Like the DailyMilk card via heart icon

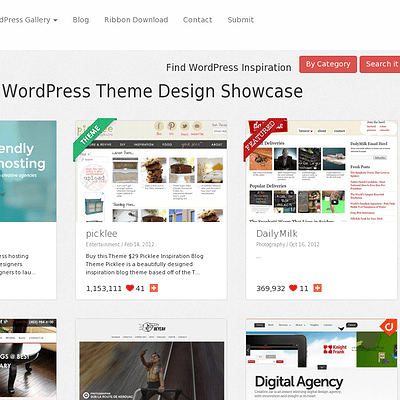[x=293, y=288]
